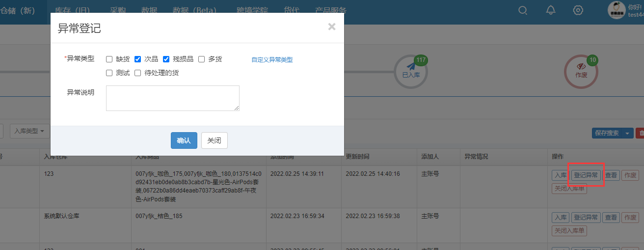This screenshot has width=644, height=250.
Task: Click 入库 in 系统默认仓库 row
Action: (x=560, y=217)
